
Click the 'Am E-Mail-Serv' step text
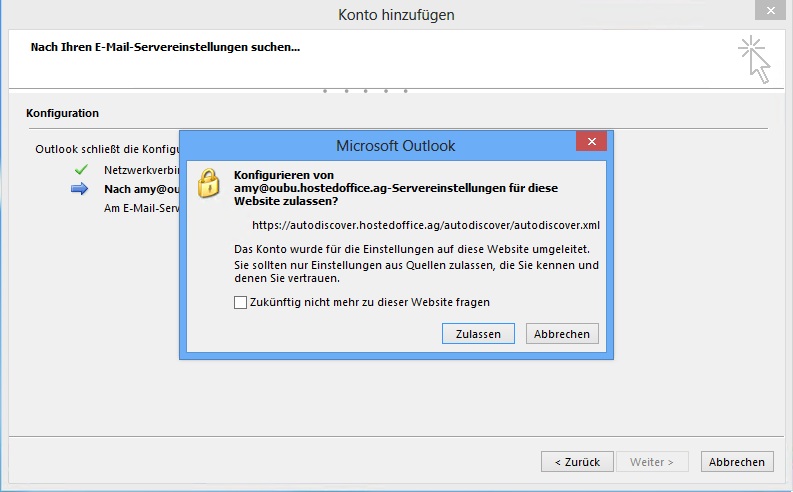pyautogui.click(x=142, y=208)
